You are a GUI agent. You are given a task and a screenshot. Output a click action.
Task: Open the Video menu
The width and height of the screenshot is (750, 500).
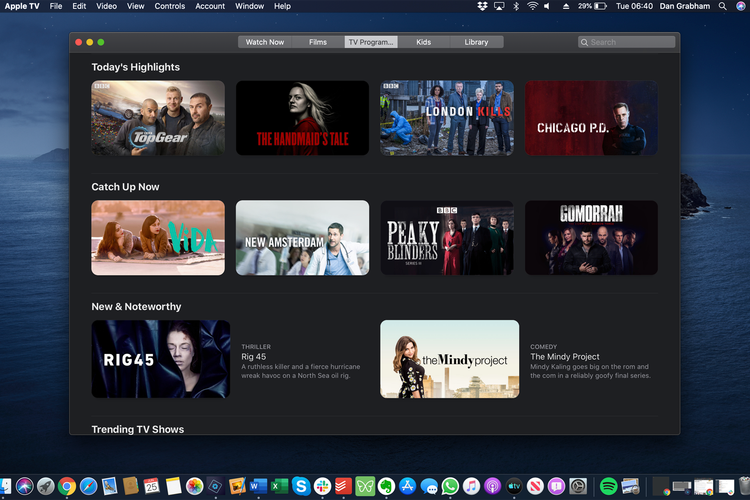click(x=106, y=6)
